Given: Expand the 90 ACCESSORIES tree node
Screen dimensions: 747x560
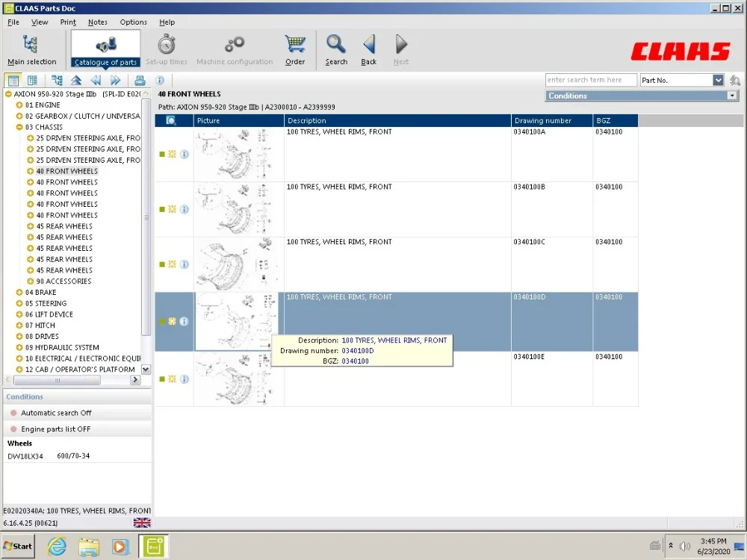Looking at the screenshot, I should coord(31,281).
